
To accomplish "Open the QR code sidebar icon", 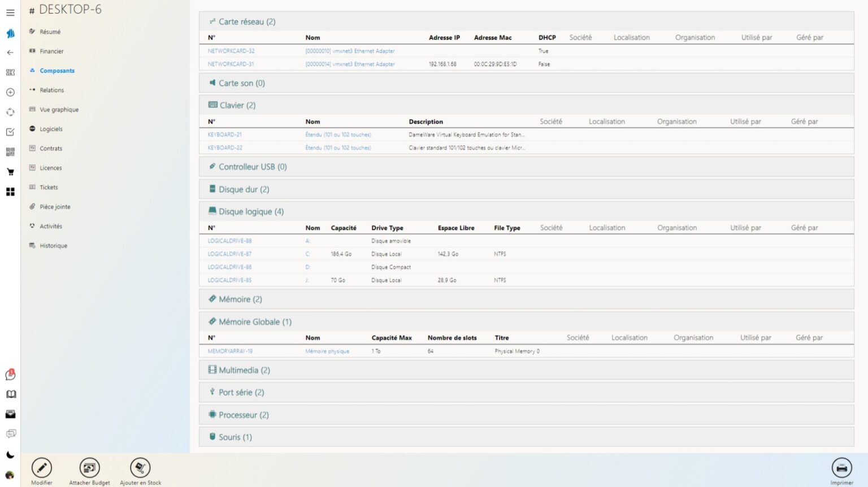I will 10,152.
